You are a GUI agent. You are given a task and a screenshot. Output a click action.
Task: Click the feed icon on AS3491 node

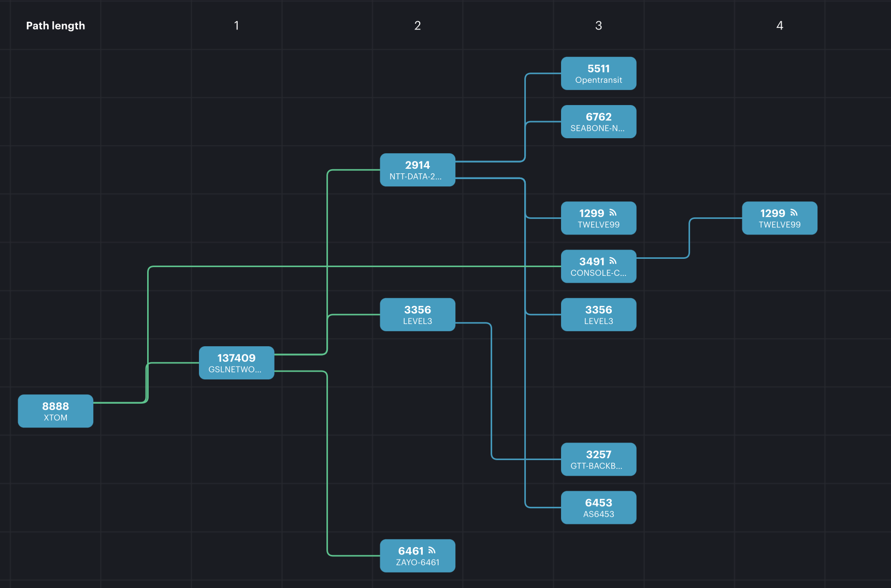point(613,261)
